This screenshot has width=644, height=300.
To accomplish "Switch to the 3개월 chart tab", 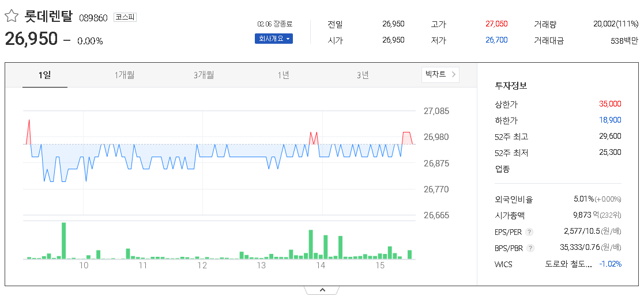I will [204, 75].
